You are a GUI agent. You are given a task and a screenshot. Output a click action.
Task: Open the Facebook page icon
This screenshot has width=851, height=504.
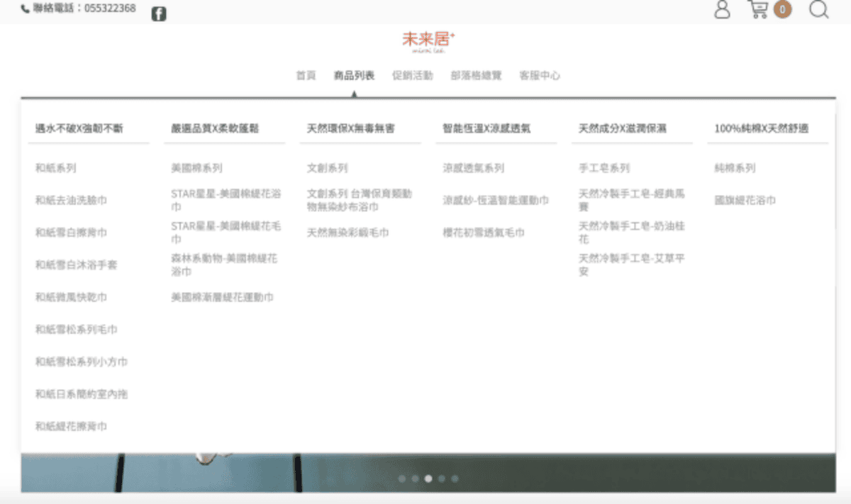[x=159, y=13]
